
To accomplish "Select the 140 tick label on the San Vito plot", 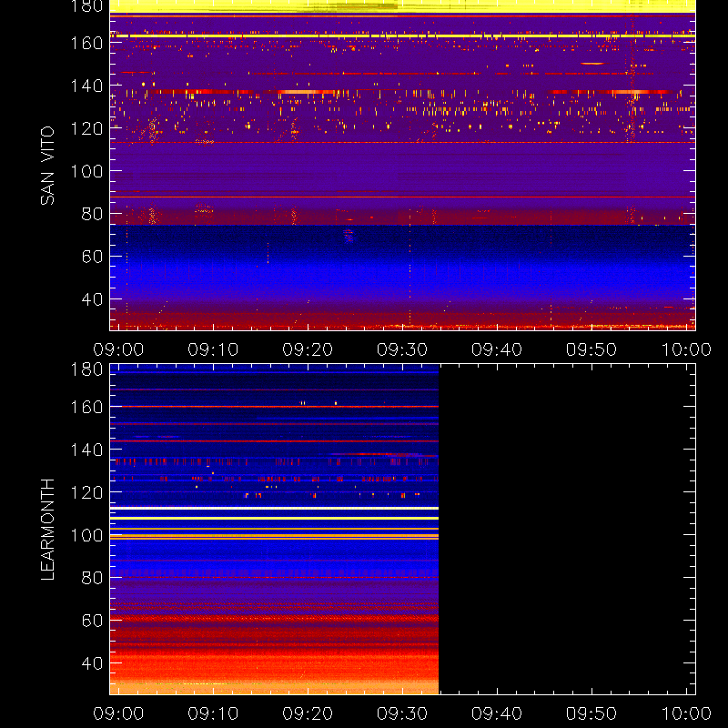I will 86,86.
